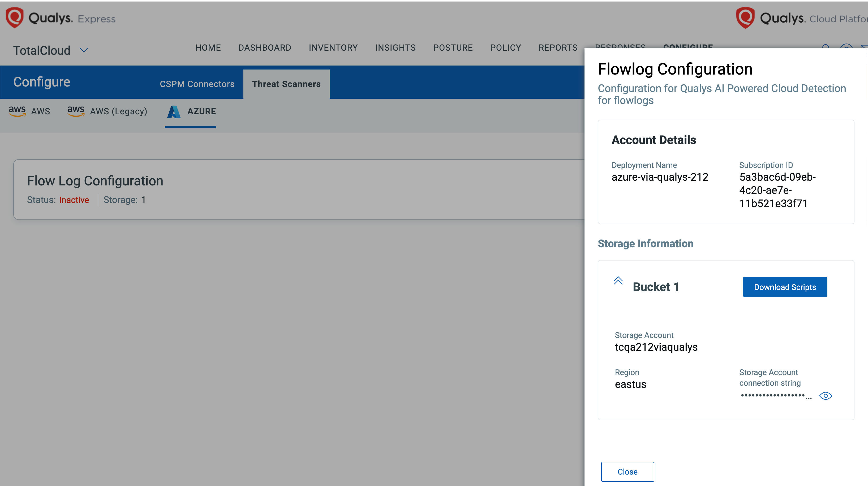Click the Bucket 1 heading
The height and width of the screenshot is (486, 868).
(x=656, y=287)
